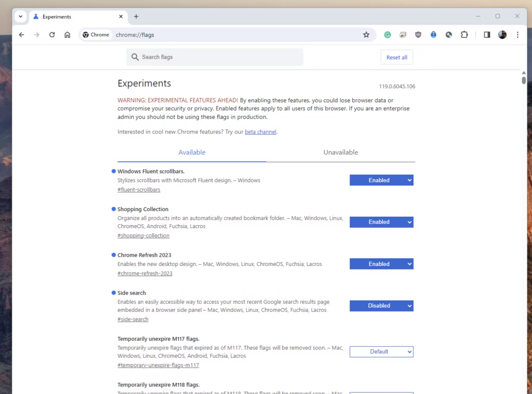Open the home page icon

(x=67, y=35)
